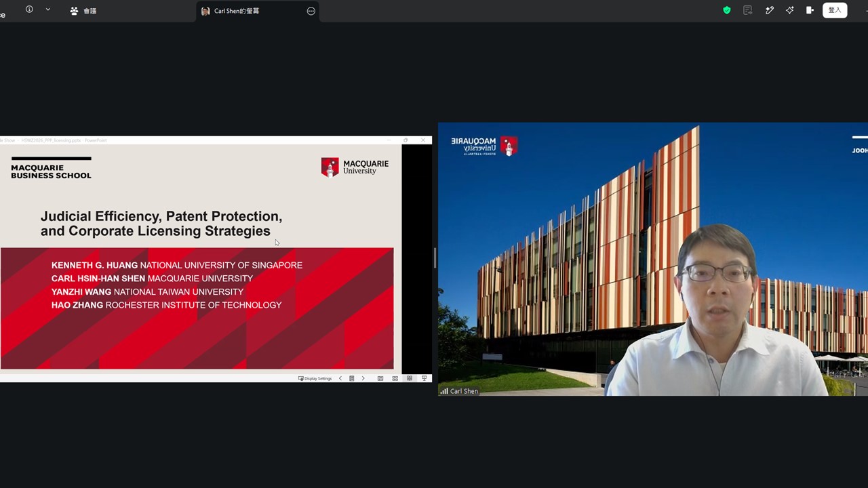
Task: Open the meeting notes transcript icon
Action: (748, 10)
